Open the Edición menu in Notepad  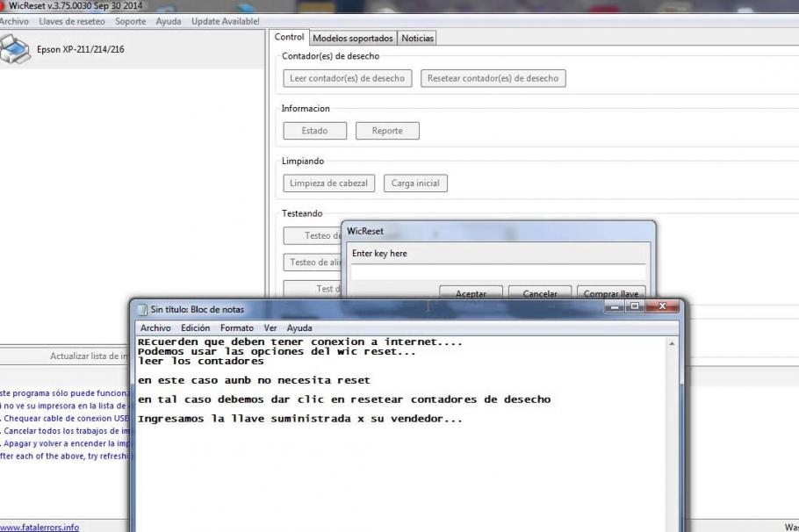click(195, 328)
